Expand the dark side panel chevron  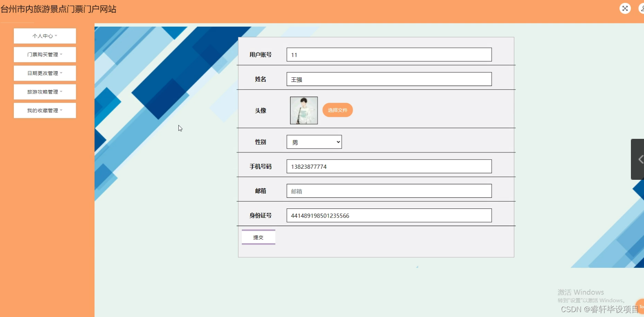pyautogui.click(x=638, y=159)
